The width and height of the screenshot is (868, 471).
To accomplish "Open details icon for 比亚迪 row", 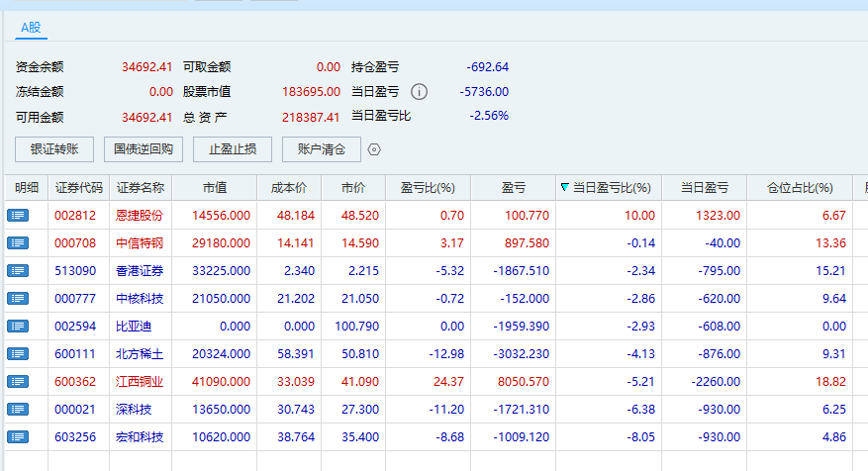I will 18,326.
